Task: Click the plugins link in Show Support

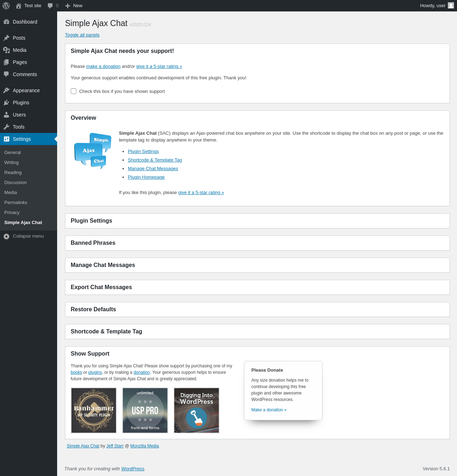Action: click(x=95, y=372)
